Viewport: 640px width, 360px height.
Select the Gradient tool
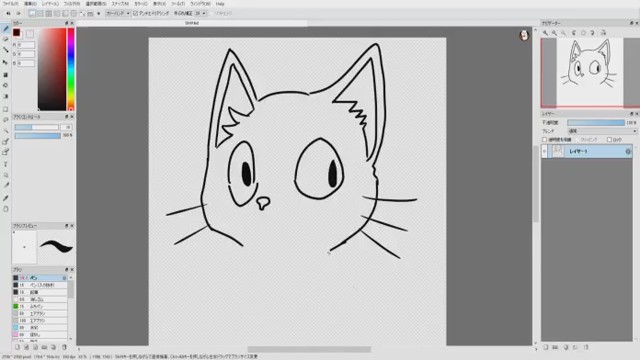[6, 96]
